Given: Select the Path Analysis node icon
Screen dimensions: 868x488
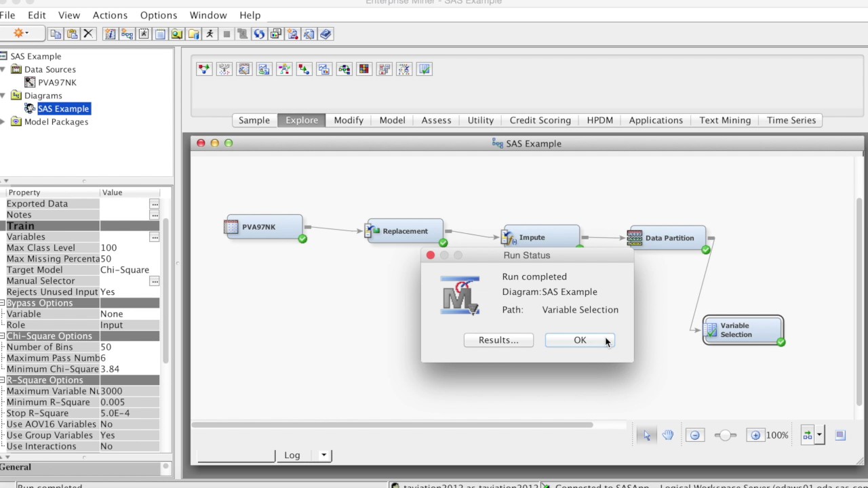Looking at the screenshot, I should (x=344, y=69).
